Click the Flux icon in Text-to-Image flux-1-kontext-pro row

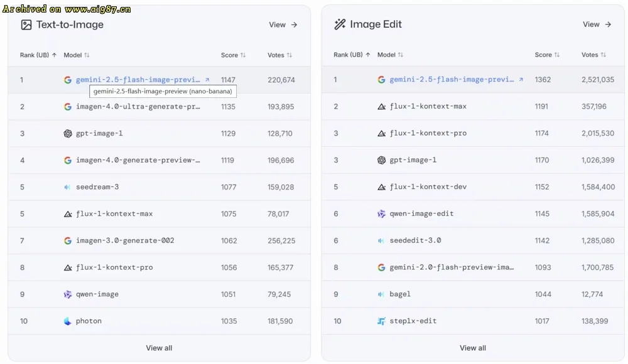pos(68,267)
